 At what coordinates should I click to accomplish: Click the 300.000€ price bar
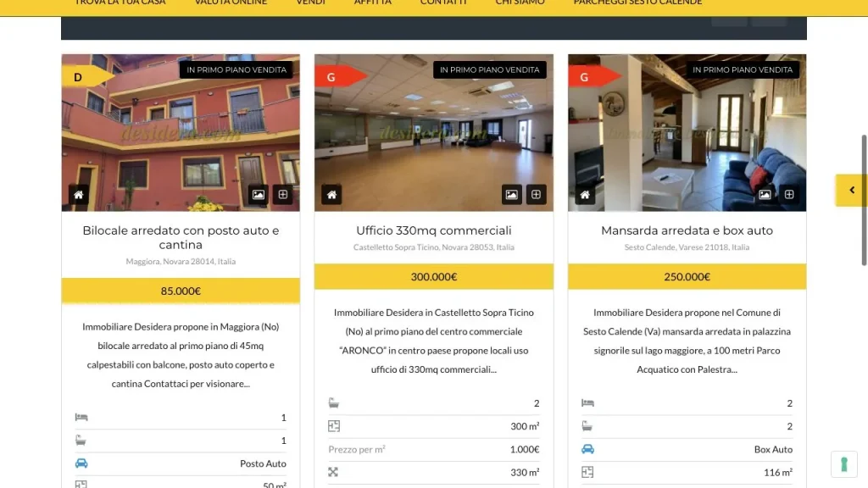(434, 277)
